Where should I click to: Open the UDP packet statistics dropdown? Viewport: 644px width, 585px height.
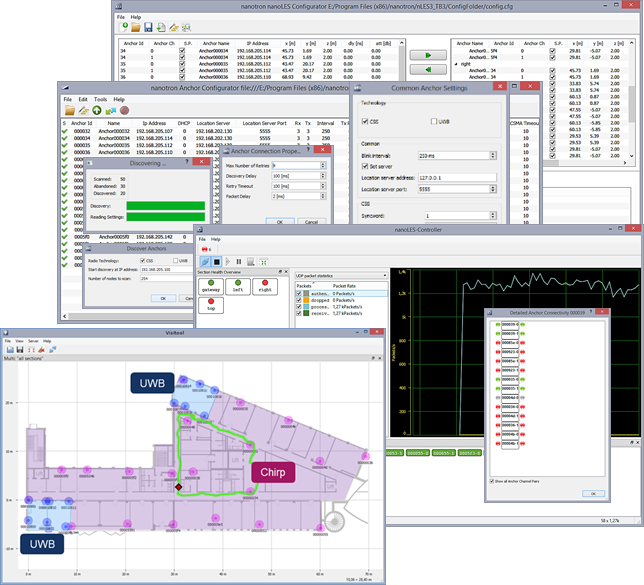pyautogui.click(x=341, y=276)
